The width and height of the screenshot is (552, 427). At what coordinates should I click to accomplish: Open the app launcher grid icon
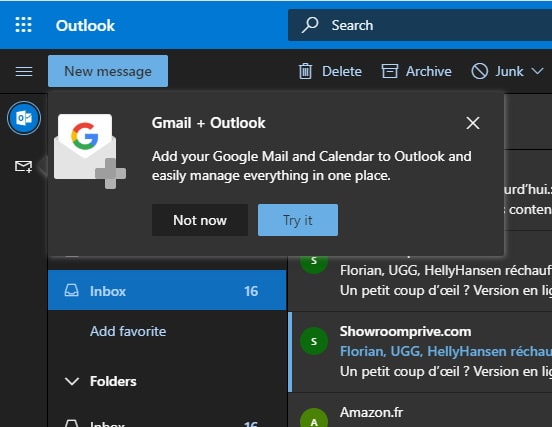tap(24, 25)
